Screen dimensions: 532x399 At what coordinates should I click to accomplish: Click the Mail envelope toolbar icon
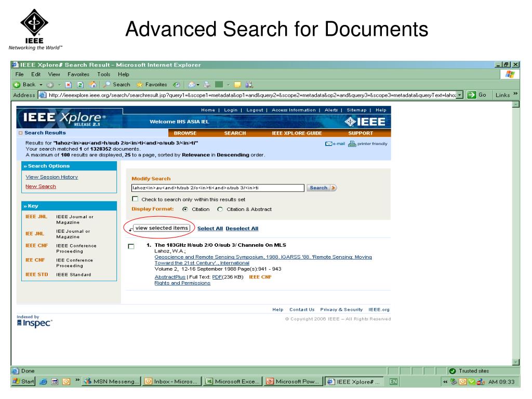(192, 85)
